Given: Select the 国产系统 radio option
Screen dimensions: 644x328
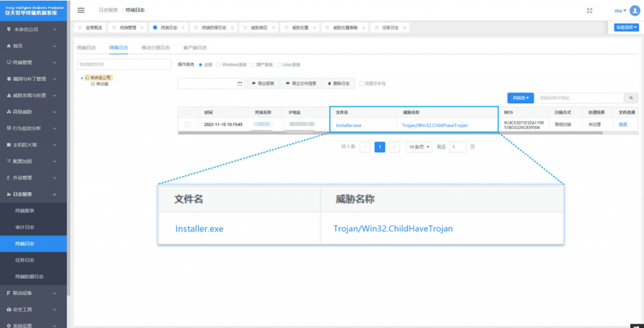Looking at the screenshot, I should coord(253,65).
